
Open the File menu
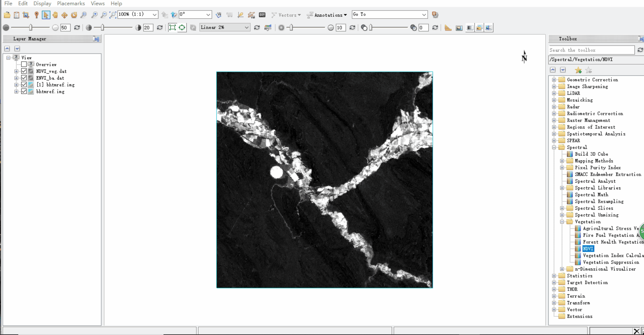(8, 3)
